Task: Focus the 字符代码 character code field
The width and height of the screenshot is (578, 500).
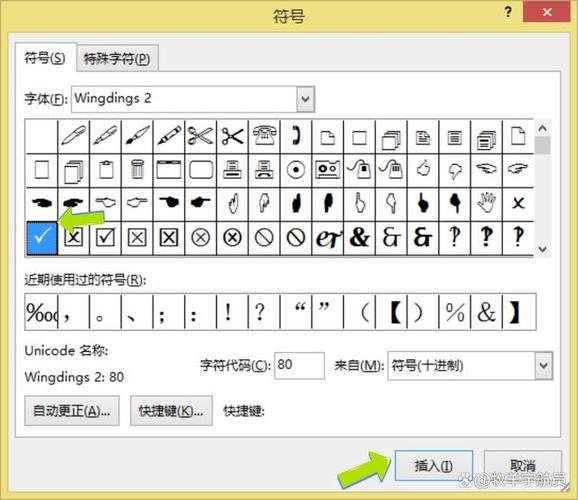Action: [299, 365]
